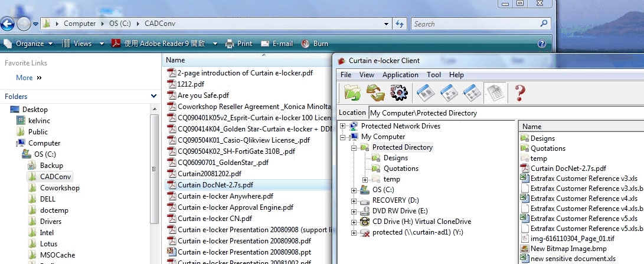Image resolution: width=644 pixels, height=264 pixels.
Task: Toggle the details view button in e-locker
Action: [x=496, y=93]
